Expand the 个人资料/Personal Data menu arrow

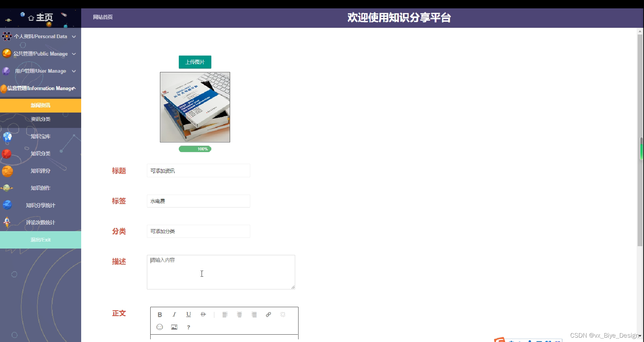tap(74, 37)
